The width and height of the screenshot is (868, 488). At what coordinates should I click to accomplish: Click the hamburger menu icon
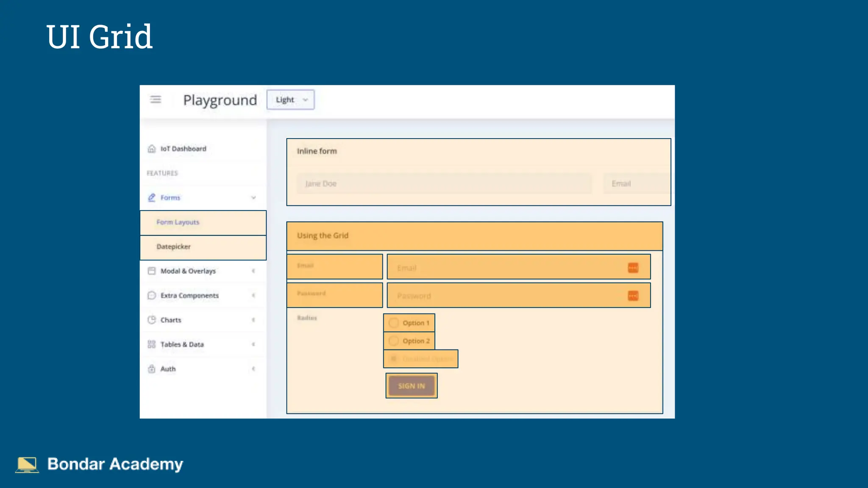[x=156, y=100]
